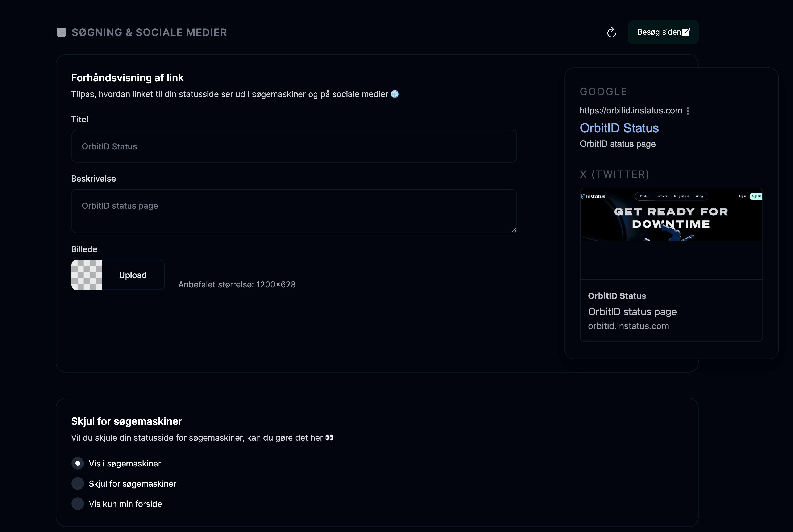Screen dimensions: 793x532
Task: Focus the Beskrivelse text area
Action: coord(294,211)
